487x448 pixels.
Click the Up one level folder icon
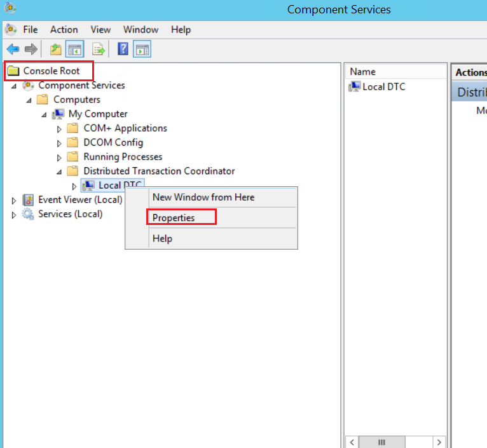point(56,49)
